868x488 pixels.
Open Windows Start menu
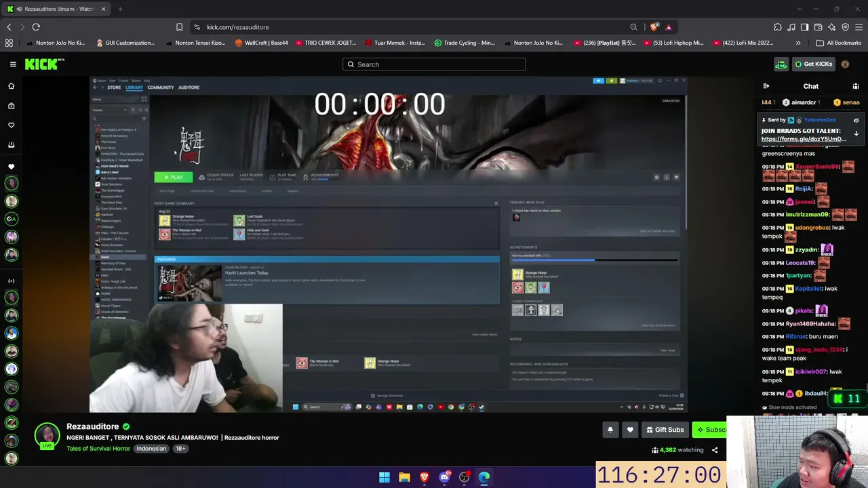[x=384, y=477]
